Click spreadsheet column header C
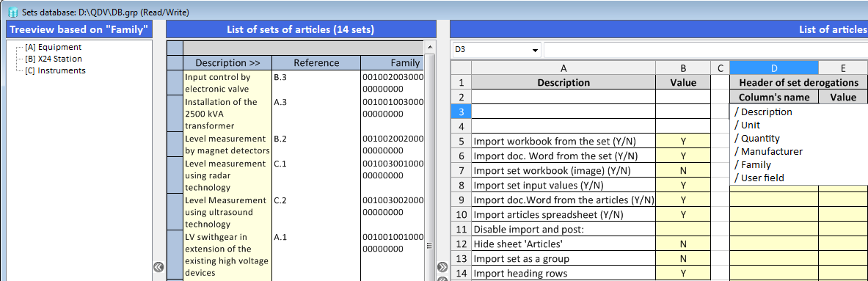This screenshot has width=868, height=281. 720,68
